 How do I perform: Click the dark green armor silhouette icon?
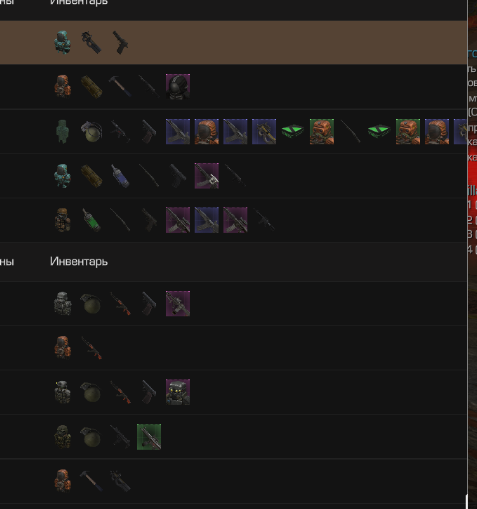[x=62, y=131]
